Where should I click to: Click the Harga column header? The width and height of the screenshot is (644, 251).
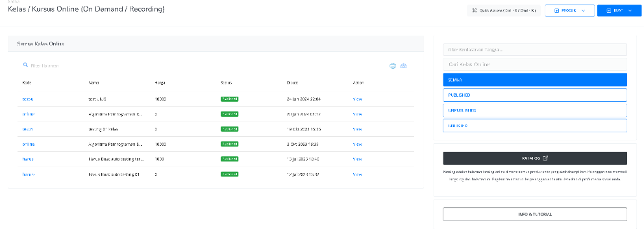[160, 83]
